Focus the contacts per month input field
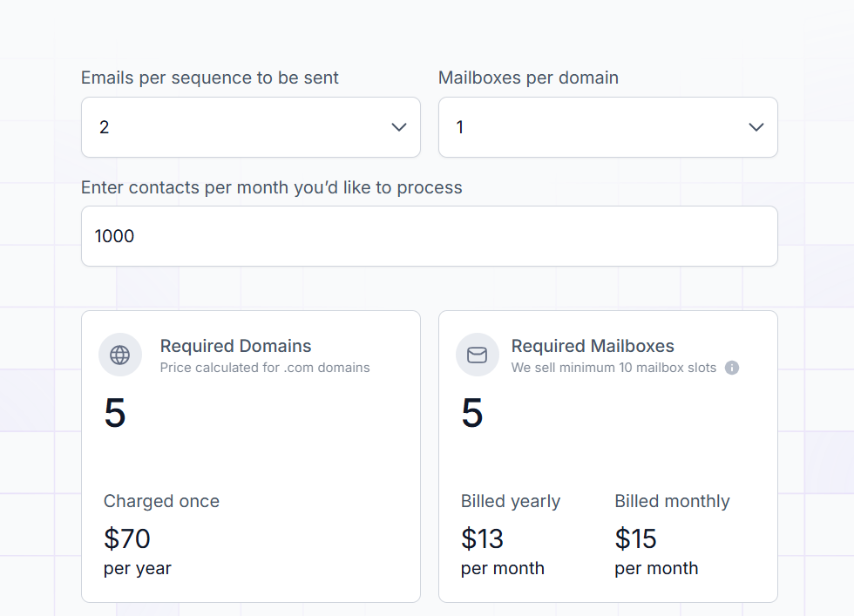The width and height of the screenshot is (854, 616). (x=429, y=236)
